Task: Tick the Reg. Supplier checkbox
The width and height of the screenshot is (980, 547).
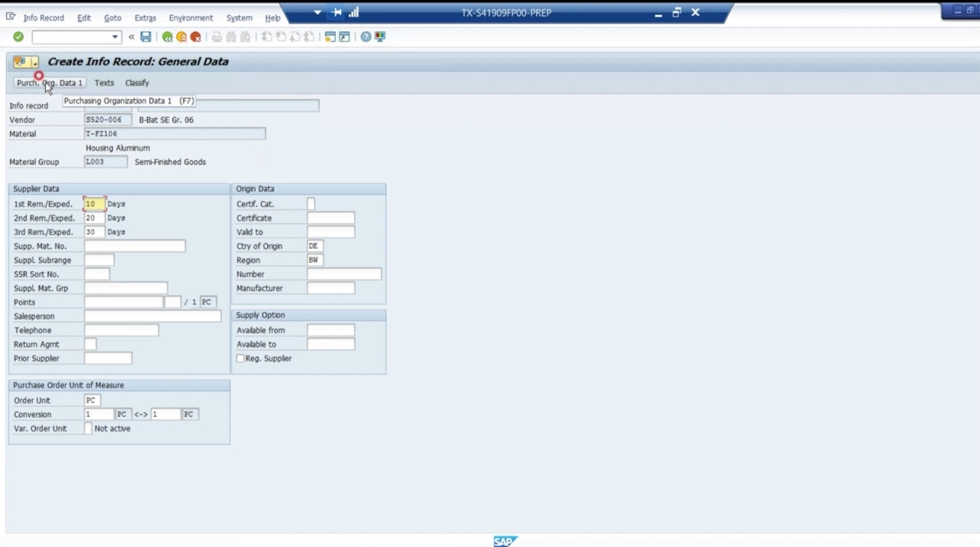Action: [x=240, y=359]
